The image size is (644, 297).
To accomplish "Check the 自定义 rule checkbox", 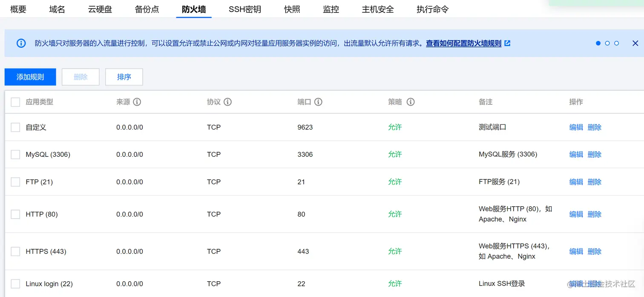I will (15, 127).
